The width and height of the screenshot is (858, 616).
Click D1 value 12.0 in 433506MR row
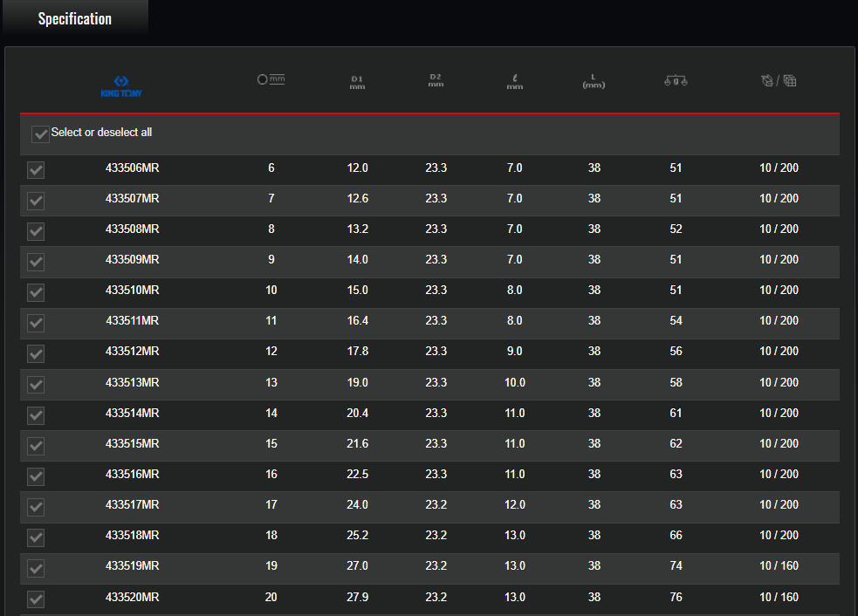pyautogui.click(x=357, y=168)
